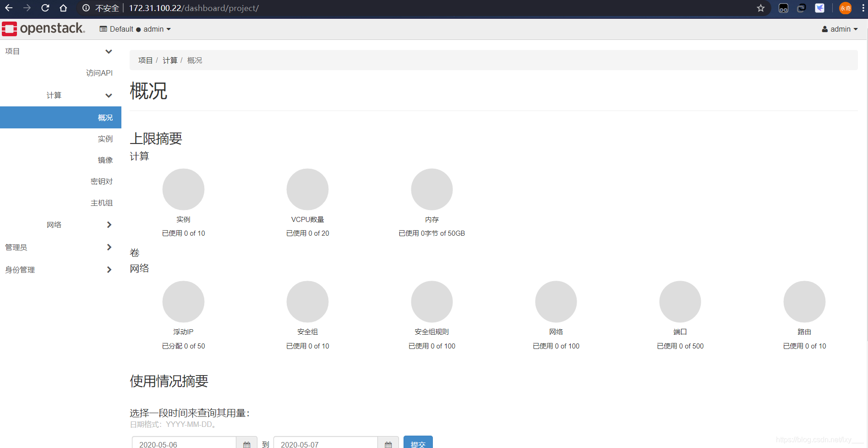Expand the 身份管理 sidebar section
This screenshot has width=868, height=448.
[60, 270]
